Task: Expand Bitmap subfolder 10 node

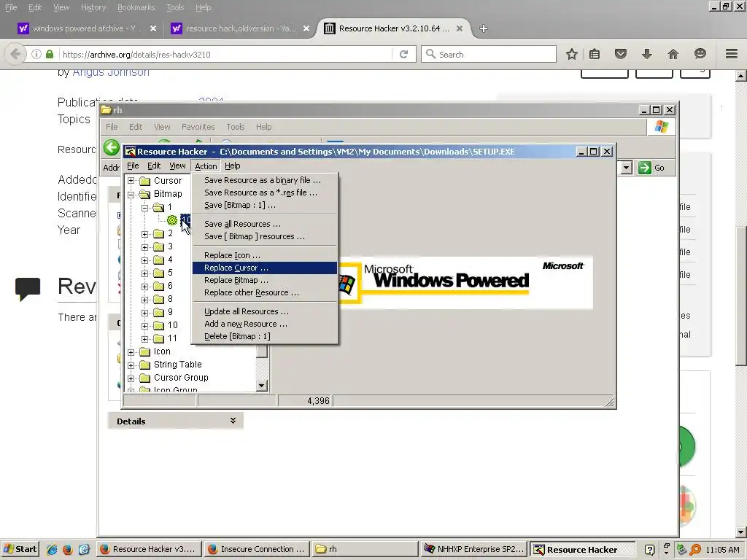Action: pos(145,326)
